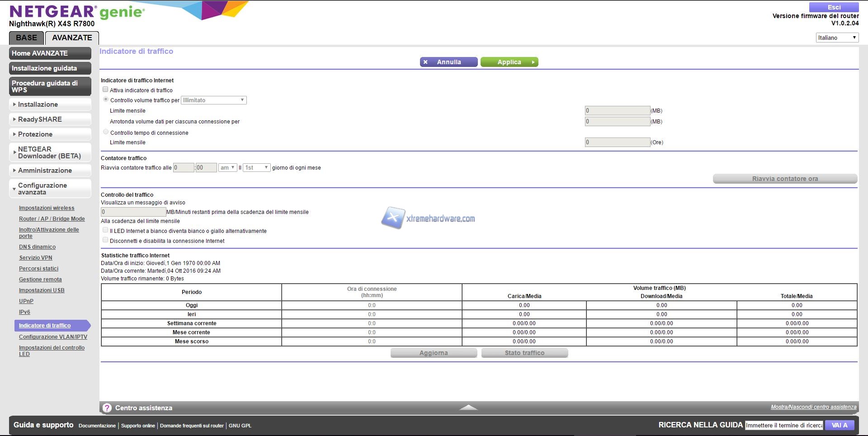
Task: Switch to the AVANZATE tab
Action: (x=72, y=38)
